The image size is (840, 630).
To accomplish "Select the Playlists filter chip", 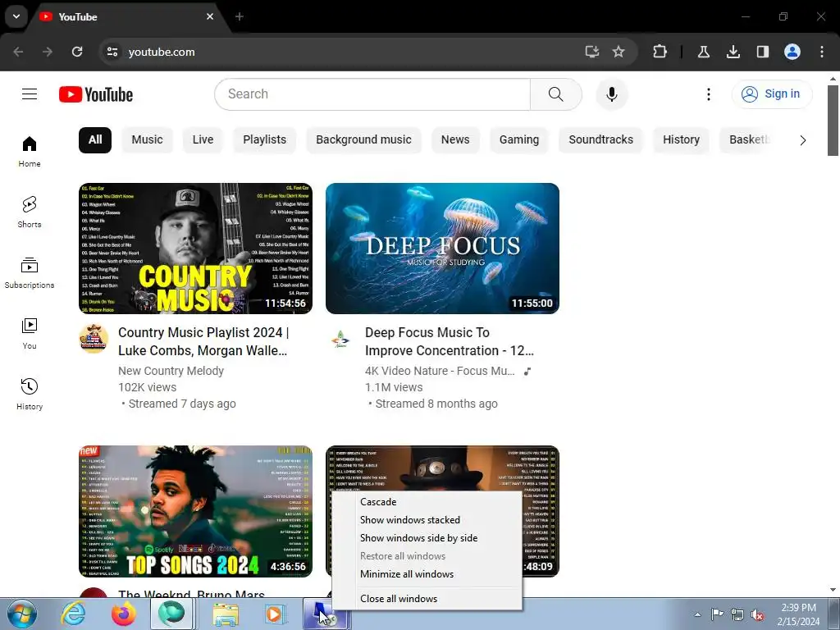I will point(265,139).
